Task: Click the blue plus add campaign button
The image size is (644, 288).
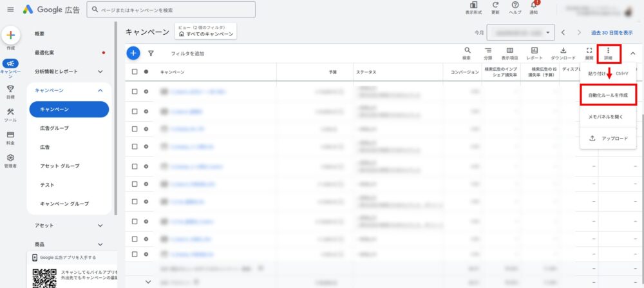Action: [x=133, y=53]
